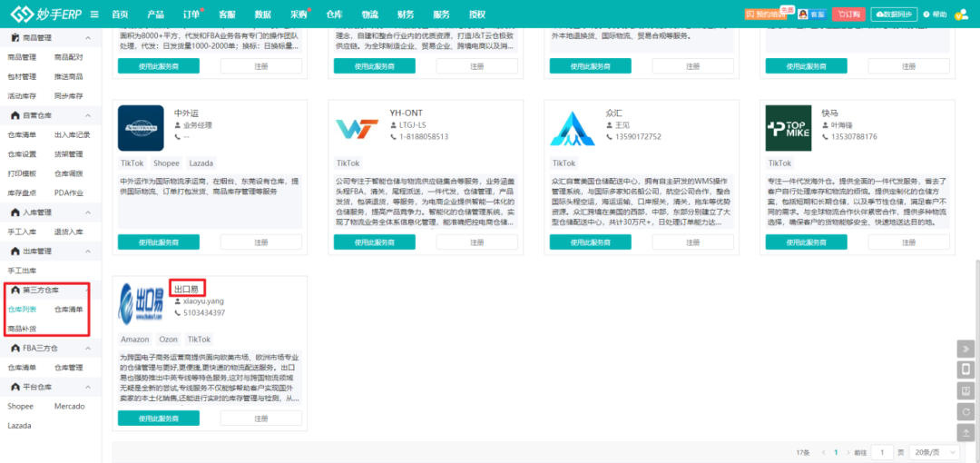Viewport: 980px width, 463px height.
Task: Click phone number 13590172752 on the 众汇 card
Action: coord(638,137)
